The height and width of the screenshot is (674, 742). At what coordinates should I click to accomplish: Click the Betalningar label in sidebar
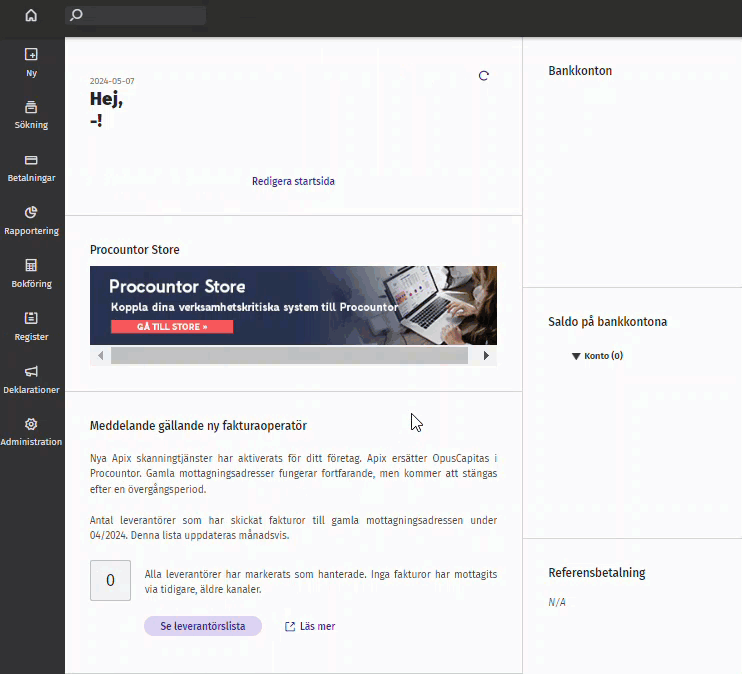click(31, 178)
